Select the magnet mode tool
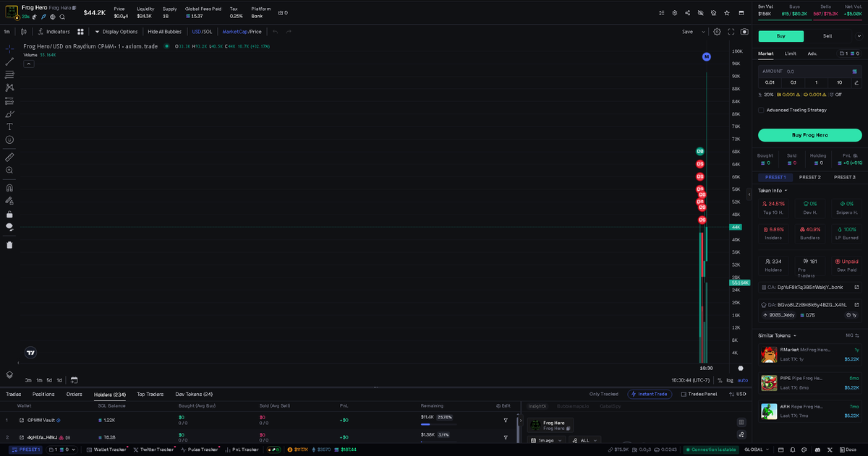 9,187
